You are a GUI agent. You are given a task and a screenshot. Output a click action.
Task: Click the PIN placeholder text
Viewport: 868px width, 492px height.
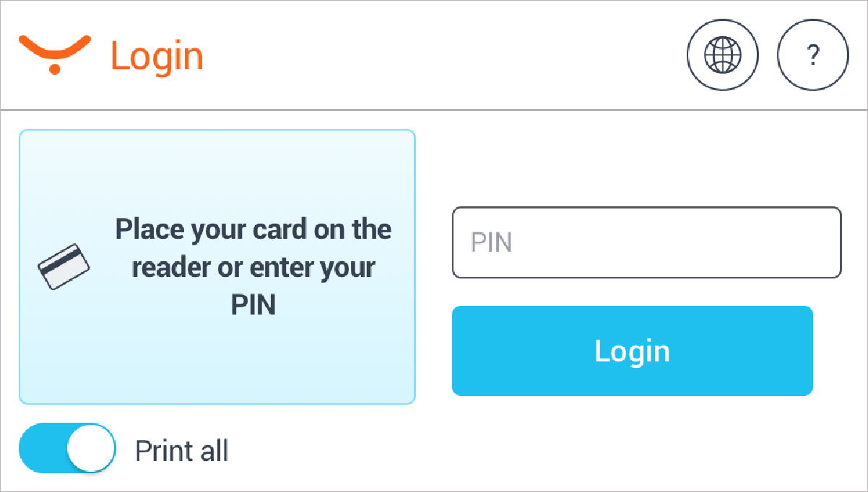coord(491,242)
